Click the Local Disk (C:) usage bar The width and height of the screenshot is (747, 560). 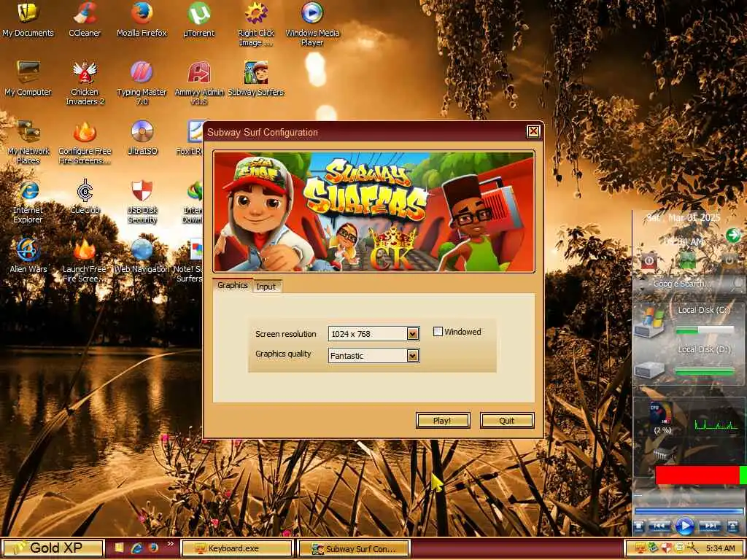click(x=705, y=330)
